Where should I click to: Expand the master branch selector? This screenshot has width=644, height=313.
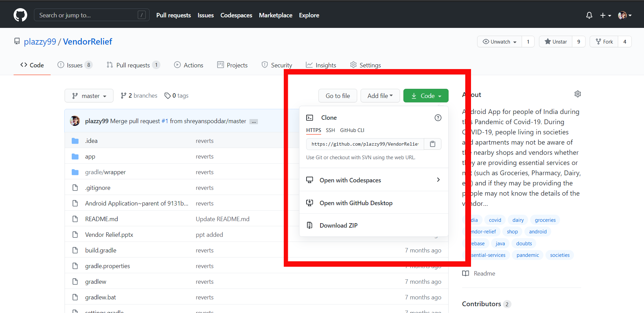pos(89,96)
